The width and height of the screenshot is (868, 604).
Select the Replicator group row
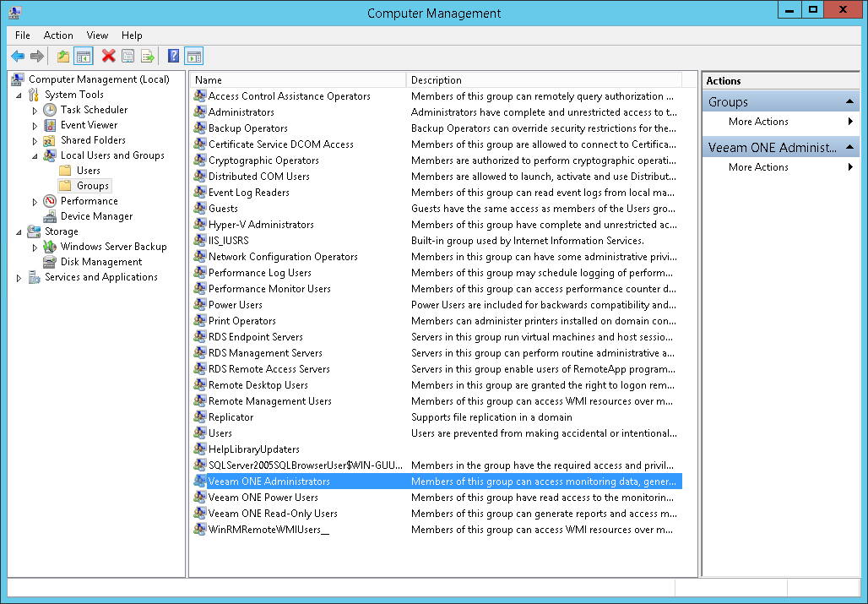(x=437, y=416)
